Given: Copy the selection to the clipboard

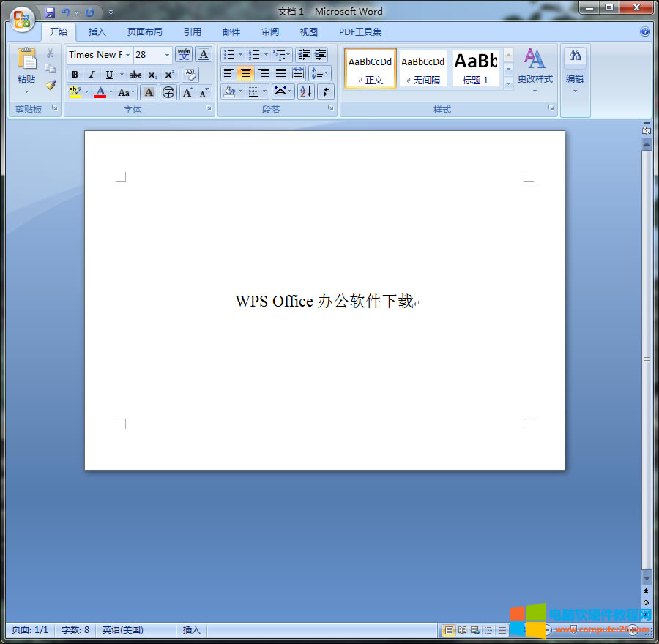Looking at the screenshot, I should (50, 69).
